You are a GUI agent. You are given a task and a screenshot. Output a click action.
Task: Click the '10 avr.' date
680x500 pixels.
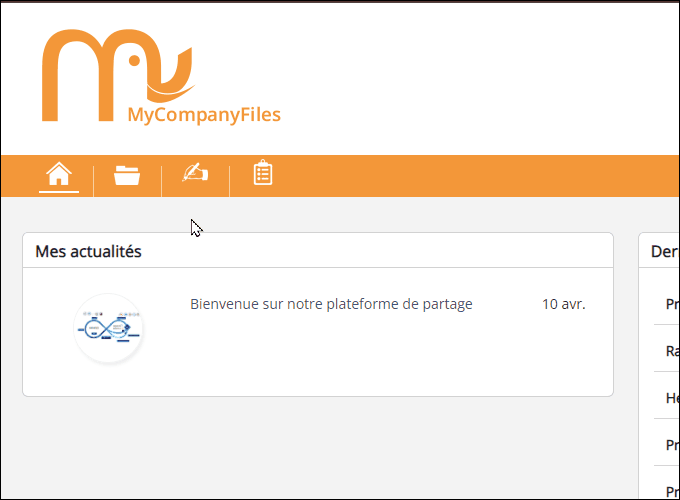(x=563, y=304)
